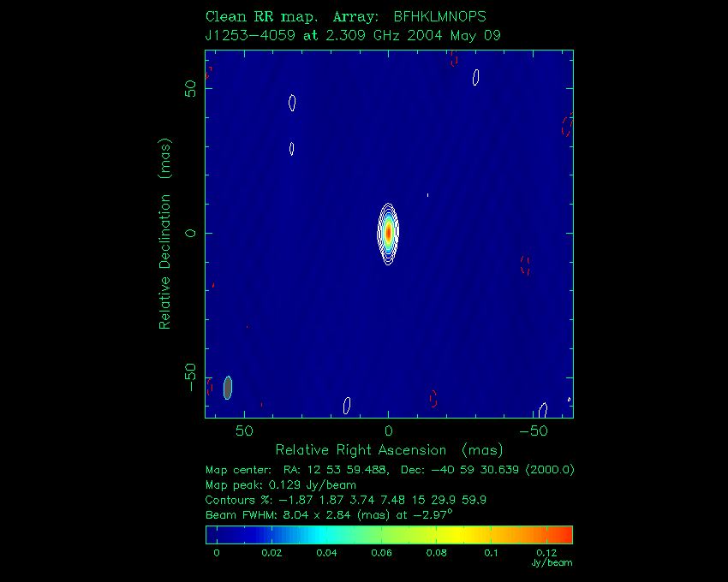Click the central source peak in the map

click(x=388, y=232)
